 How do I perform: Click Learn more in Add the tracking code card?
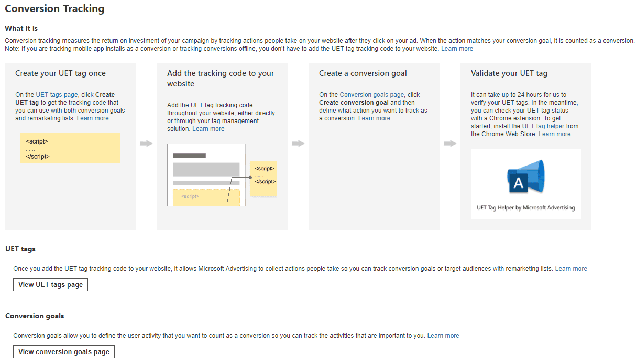pos(208,129)
